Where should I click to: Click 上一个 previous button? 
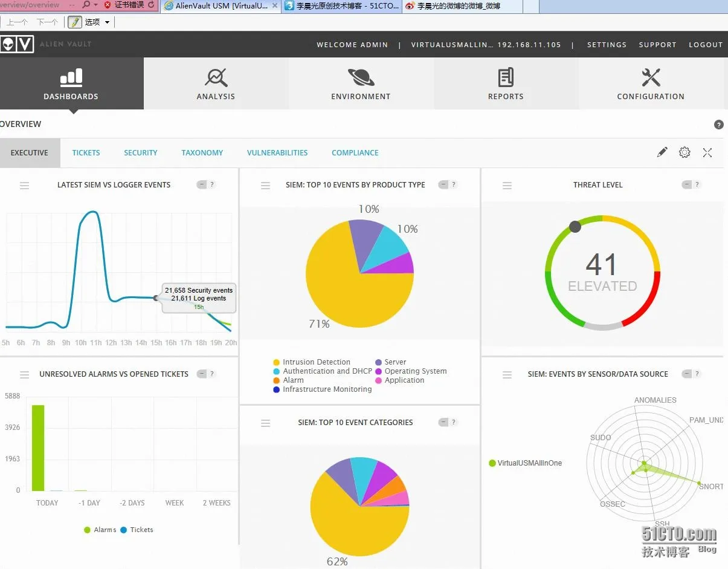(17, 22)
